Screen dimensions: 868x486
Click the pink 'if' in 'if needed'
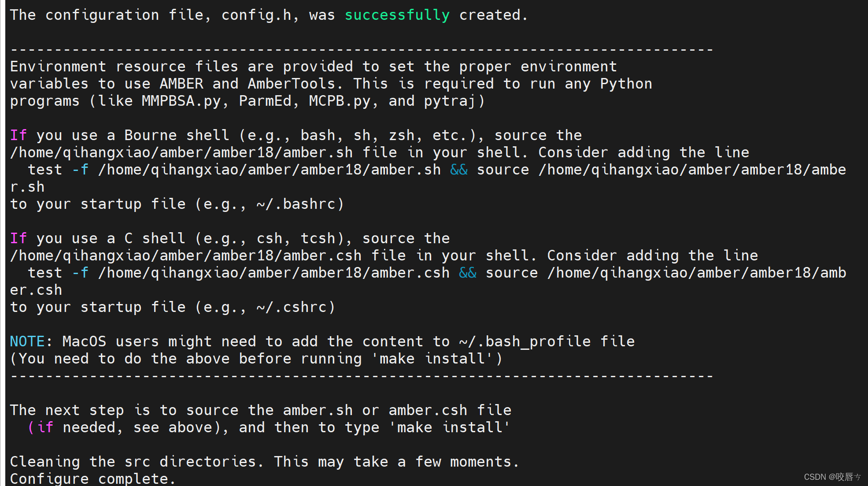tap(45, 427)
